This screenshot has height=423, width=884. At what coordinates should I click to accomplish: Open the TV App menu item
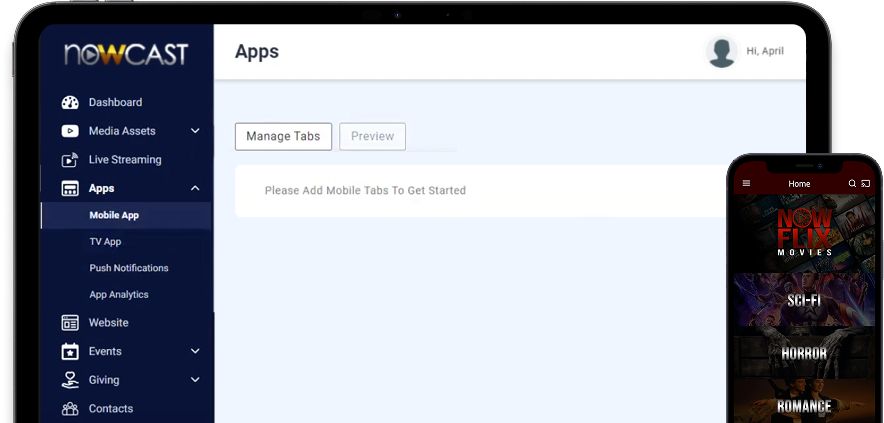[105, 242]
